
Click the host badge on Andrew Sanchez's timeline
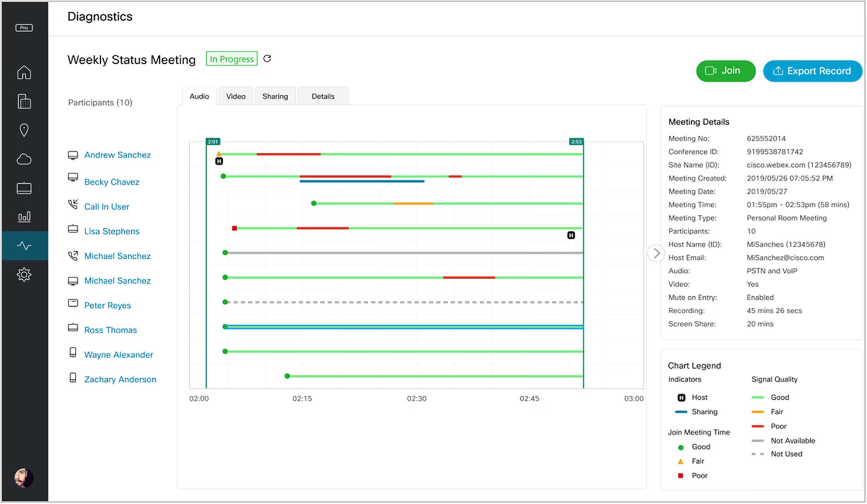click(219, 162)
